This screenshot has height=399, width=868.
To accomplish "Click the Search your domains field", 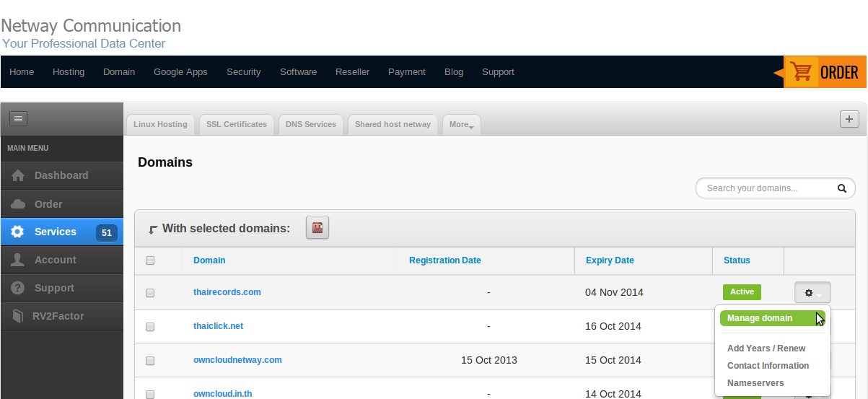I will pyautogui.click(x=765, y=188).
